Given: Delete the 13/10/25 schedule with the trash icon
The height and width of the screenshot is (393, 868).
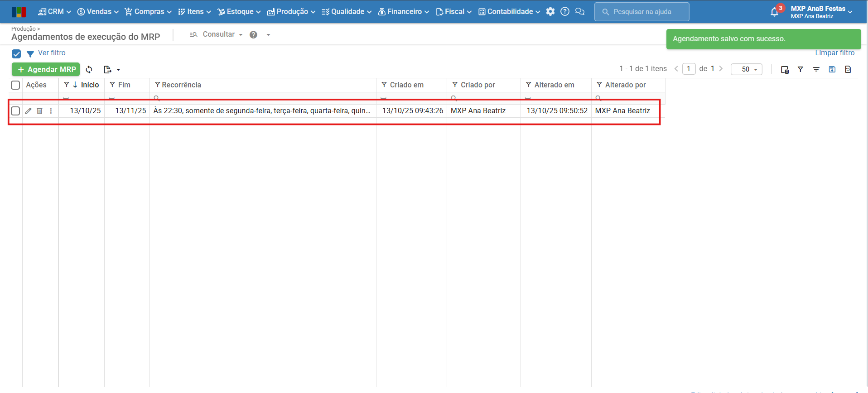Looking at the screenshot, I should coord(39,111).
